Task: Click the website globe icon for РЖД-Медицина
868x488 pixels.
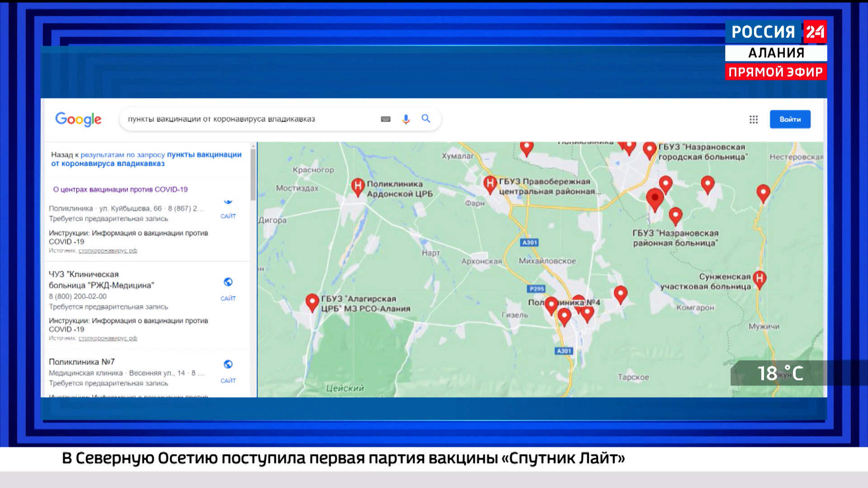Action: 228,282
